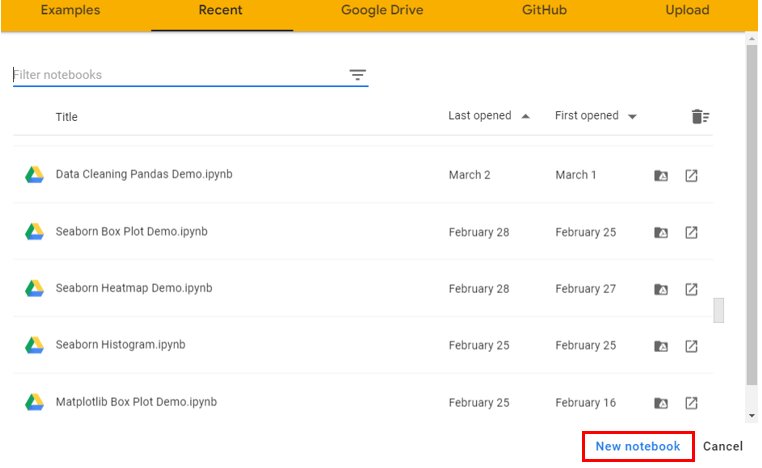Sort by First opened column arrow

632,116
